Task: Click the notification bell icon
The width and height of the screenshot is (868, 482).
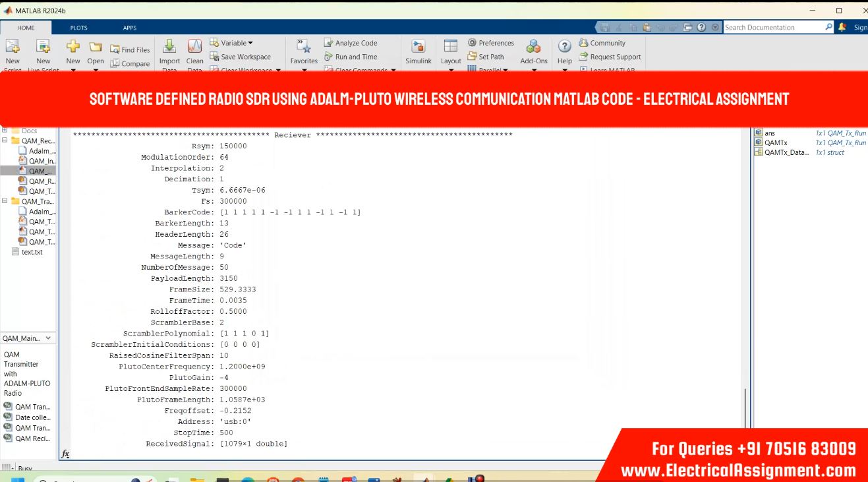Action: (842, 28)
